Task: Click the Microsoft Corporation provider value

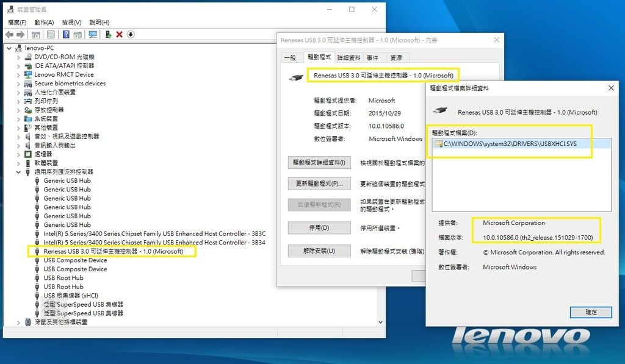Action: click(513, 223)
